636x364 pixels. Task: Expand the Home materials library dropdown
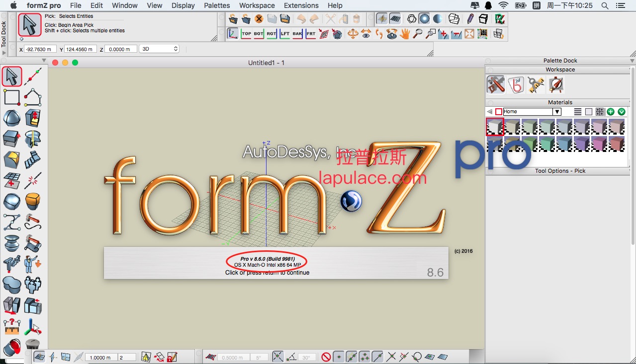click(x=557, y=112)
